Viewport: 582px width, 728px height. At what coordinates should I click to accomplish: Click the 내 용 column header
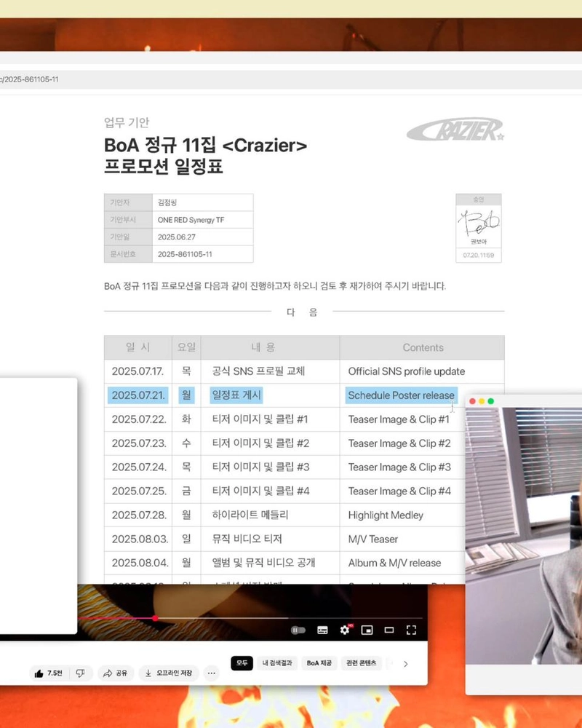[x=270, y=347]
